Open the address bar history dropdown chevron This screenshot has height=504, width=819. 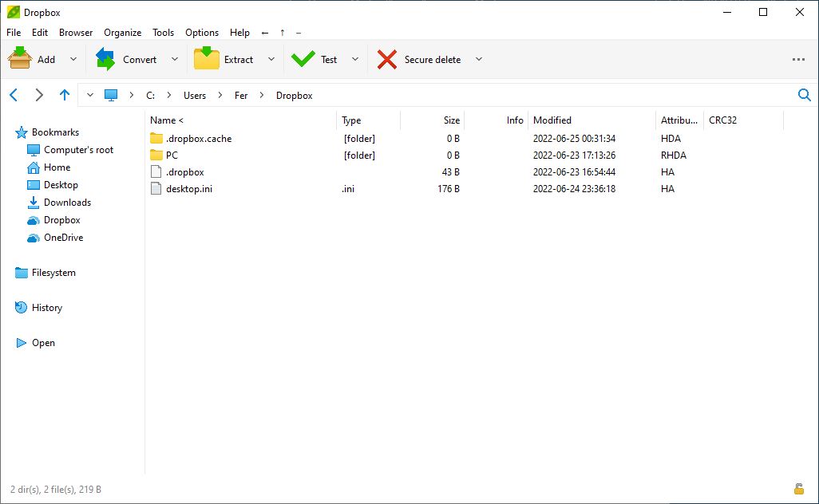coord(90,95)
